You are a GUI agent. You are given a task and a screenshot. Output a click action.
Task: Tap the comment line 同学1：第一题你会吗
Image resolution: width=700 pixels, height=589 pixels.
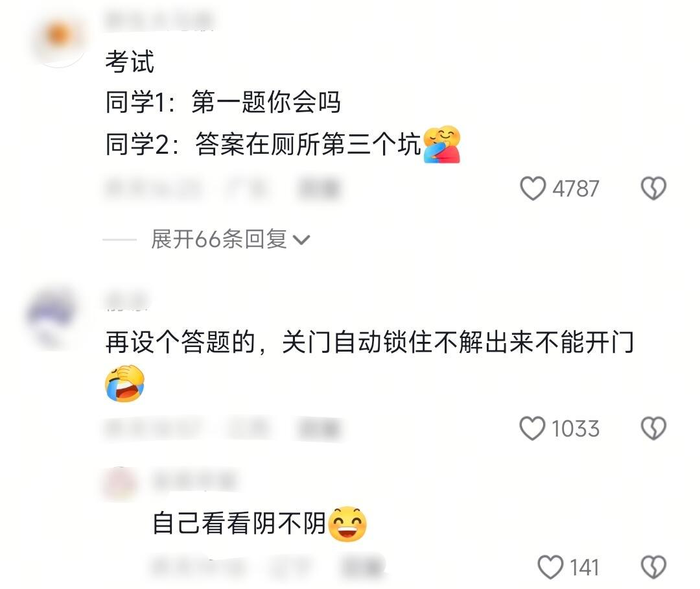coord(223,102)
